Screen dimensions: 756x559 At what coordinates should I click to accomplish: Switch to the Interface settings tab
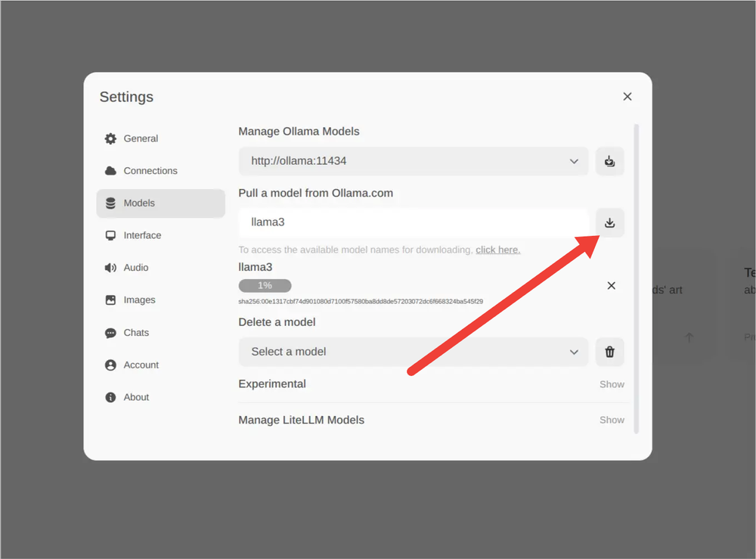tap(142, 235)
